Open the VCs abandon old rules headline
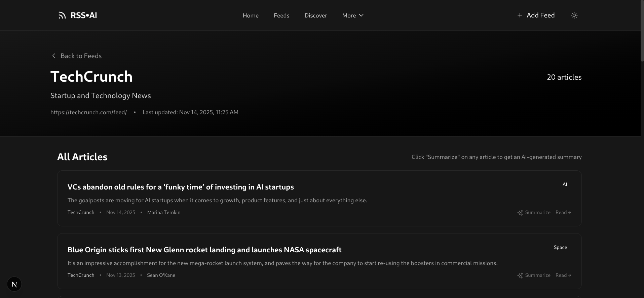Image resolution: width=644 pixels, height=298 pixels. point(181,187)
